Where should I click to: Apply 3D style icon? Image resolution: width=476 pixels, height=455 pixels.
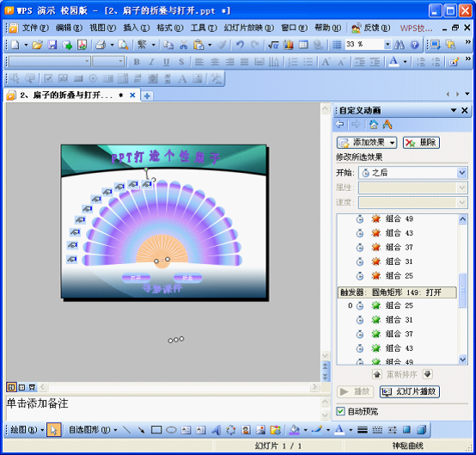point(421,430)
